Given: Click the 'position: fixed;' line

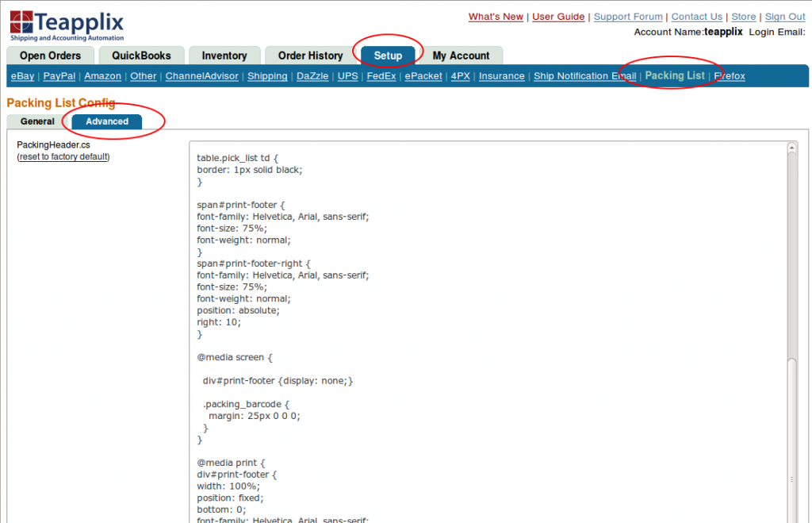Looking at the screenshot, I should point(230,498).
